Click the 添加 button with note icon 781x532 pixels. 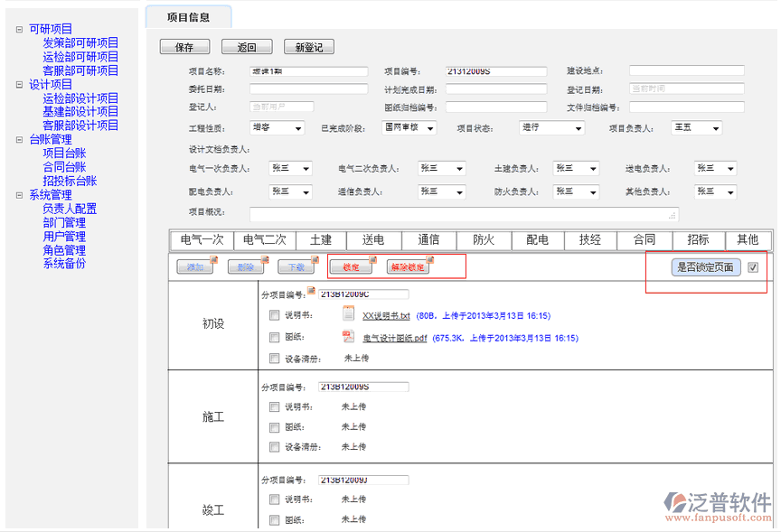point(195,267)
